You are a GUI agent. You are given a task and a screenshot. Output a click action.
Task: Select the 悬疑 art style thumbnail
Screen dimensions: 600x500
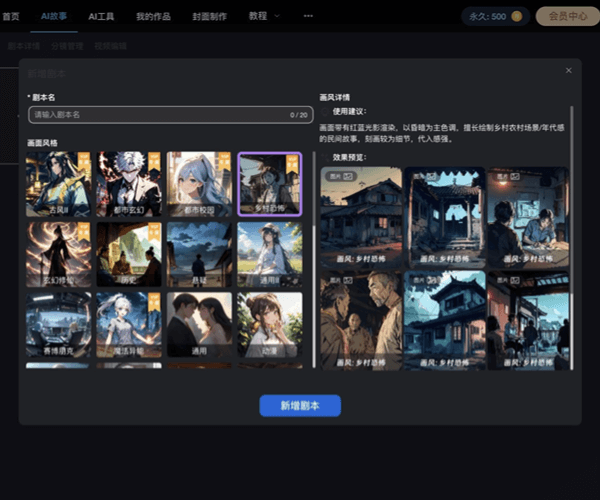199,254
